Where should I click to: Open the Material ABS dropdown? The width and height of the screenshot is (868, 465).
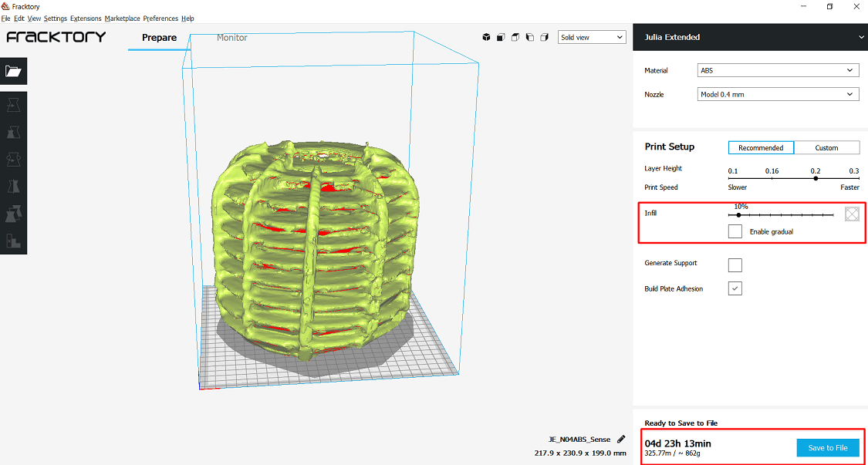(778, 71)
